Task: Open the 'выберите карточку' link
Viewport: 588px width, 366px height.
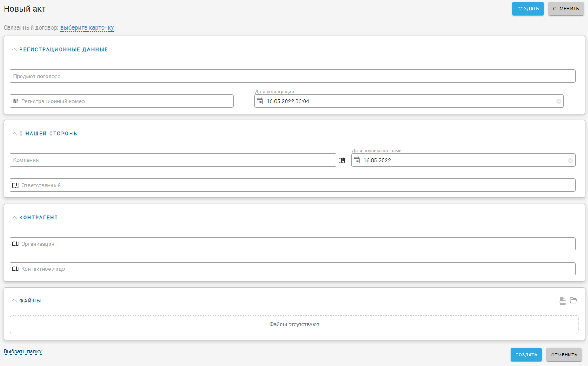Action: [x=87, y=27]
